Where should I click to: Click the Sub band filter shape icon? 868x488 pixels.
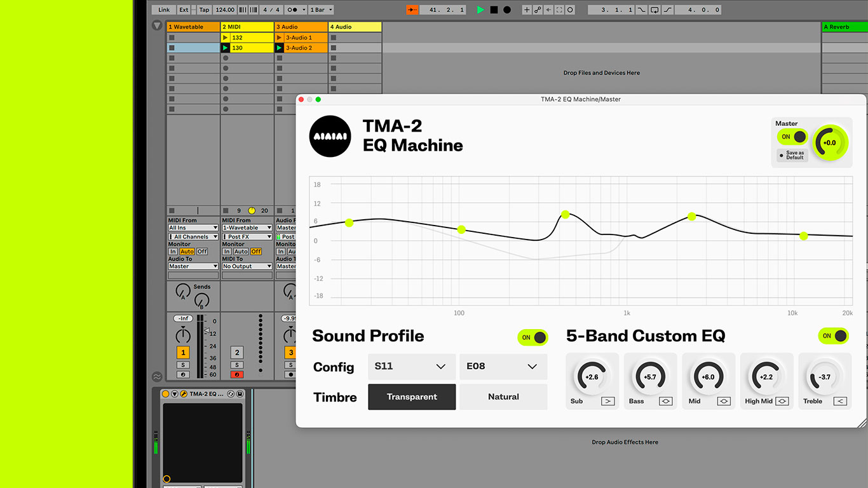tap(607, 401)
